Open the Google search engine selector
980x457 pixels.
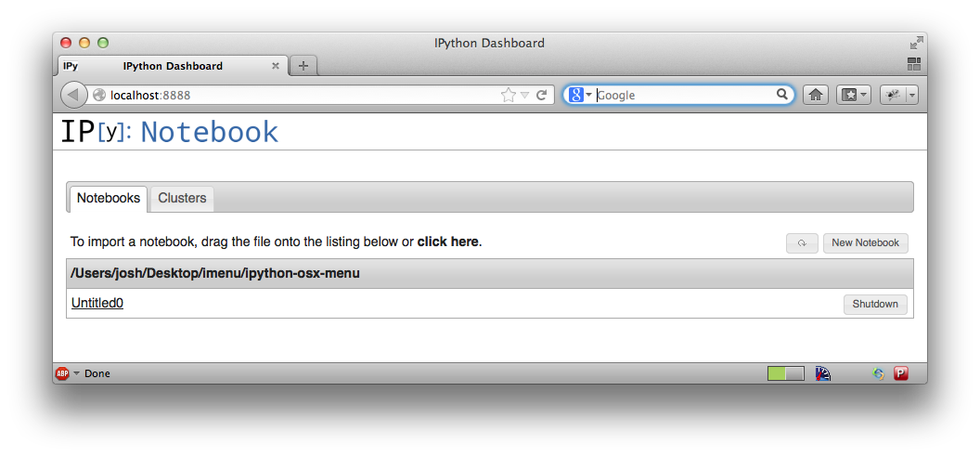580,95
